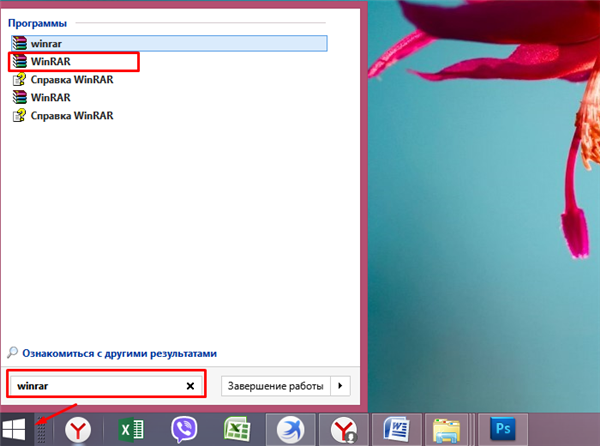
Task: Open light green Excel spreadsheet icon on taskbar
Action: (237, 430)
